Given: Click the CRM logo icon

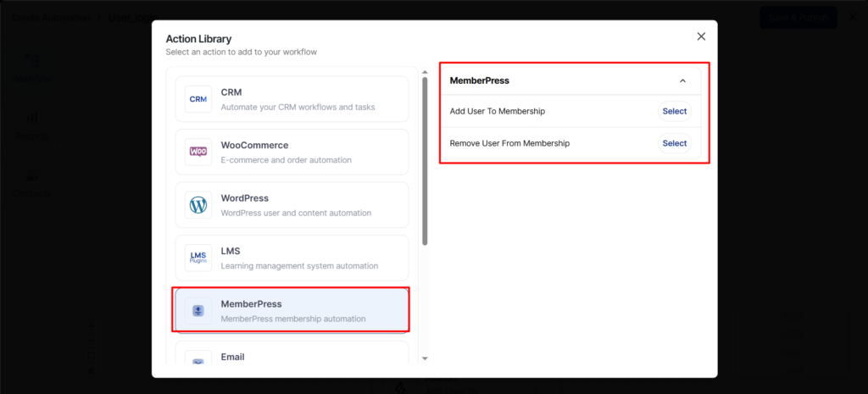Looking at the screenshot, I should coord(198,99).
